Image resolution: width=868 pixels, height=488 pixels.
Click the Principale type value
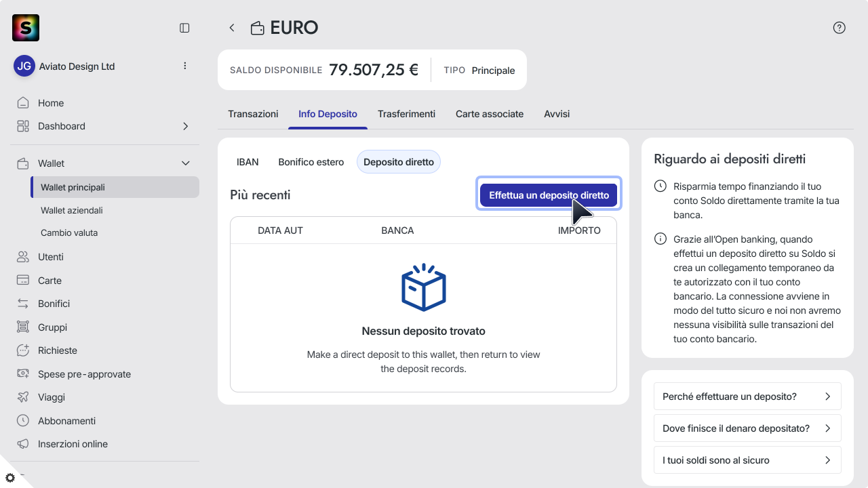(493, 70)
